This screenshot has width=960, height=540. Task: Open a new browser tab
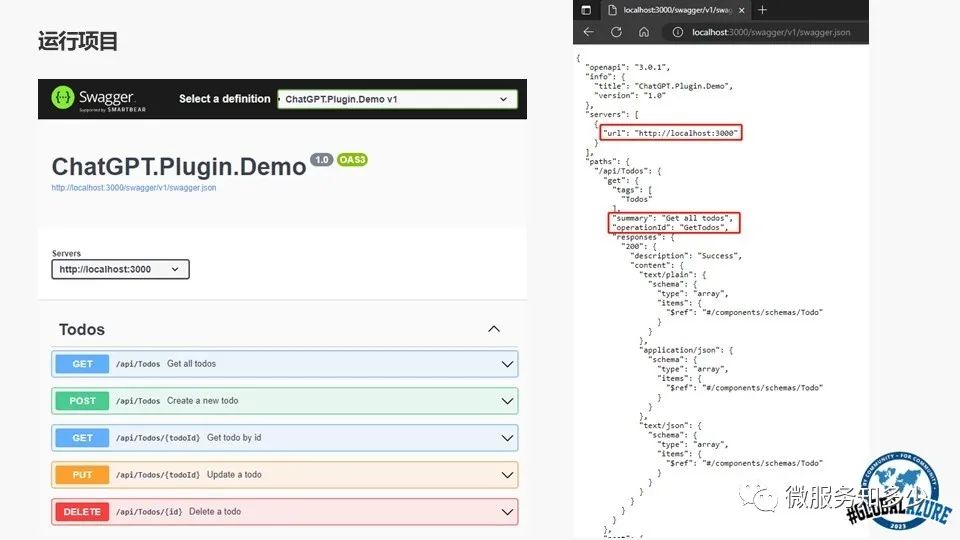coord(762,10)
